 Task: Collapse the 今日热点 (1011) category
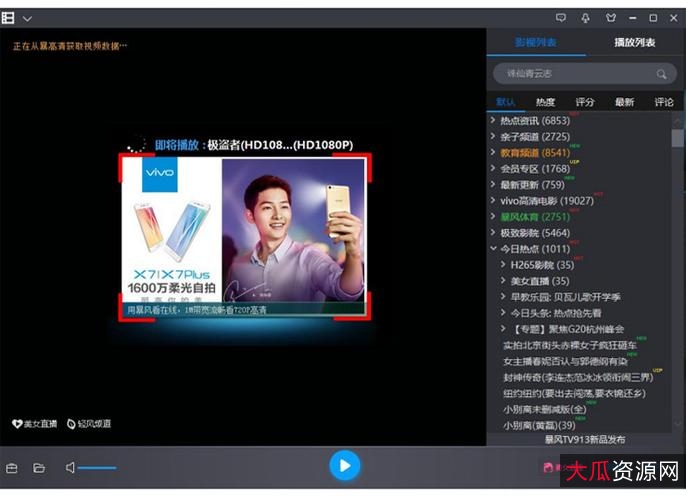tap(493, 248)
